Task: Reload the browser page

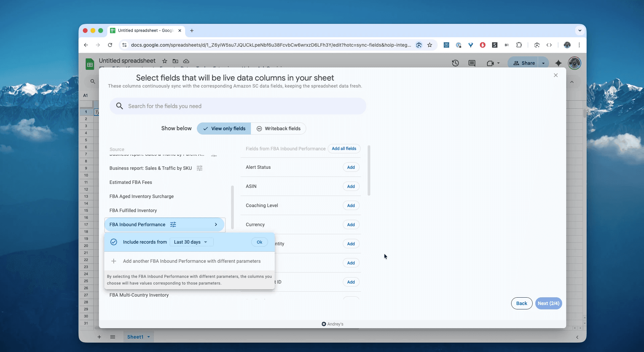Action: 110,45
